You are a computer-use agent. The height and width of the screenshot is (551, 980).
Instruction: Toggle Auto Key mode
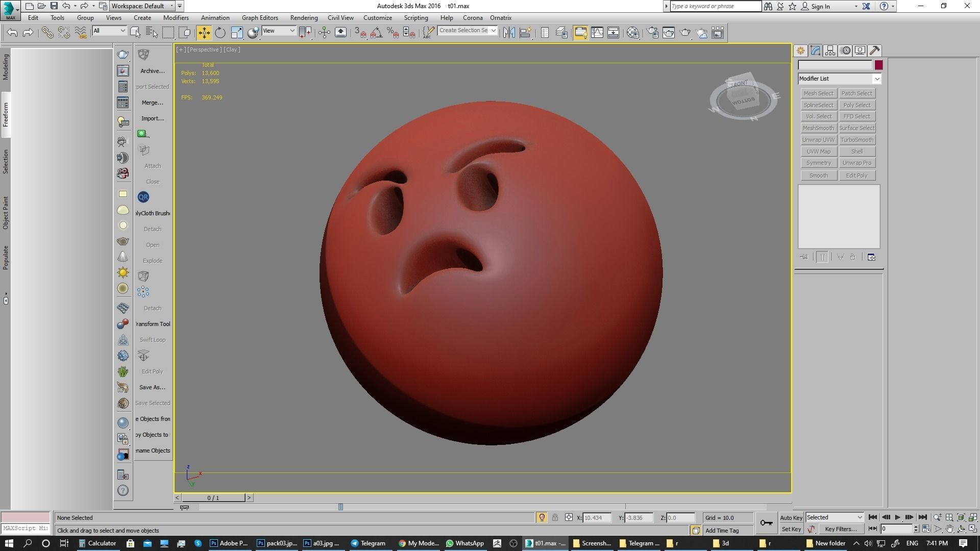coord(791,518)
